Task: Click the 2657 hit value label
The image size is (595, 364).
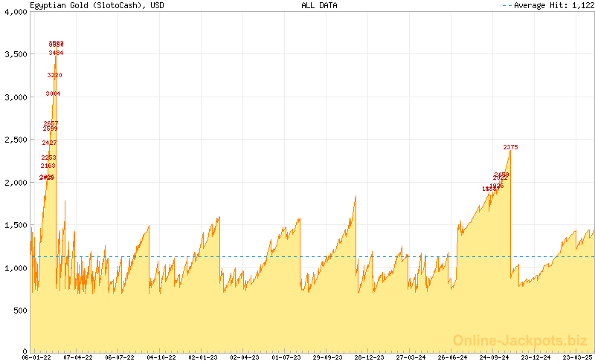Action: (x=51, y=123)
